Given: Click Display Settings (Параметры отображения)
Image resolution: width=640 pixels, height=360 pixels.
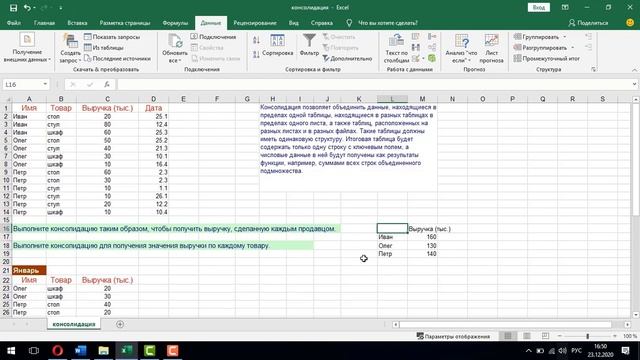Looking at the screenshot, I should (x=453, y=336).
